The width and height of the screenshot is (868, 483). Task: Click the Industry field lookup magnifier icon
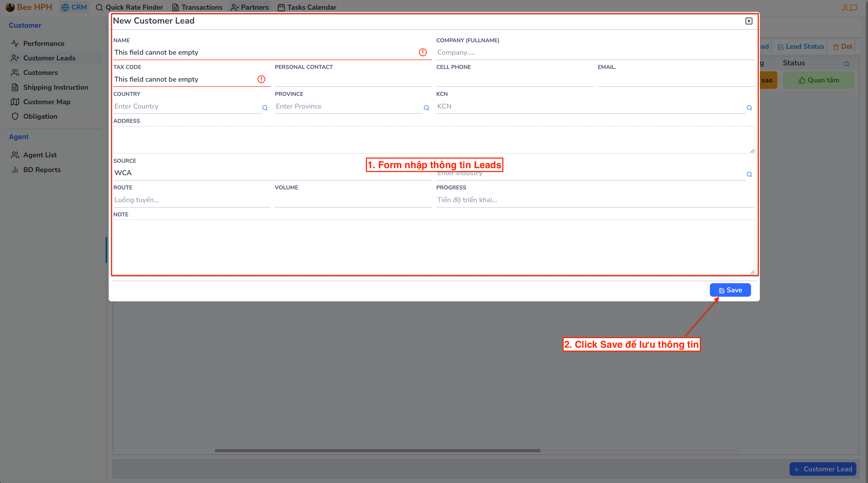point(749,175)
